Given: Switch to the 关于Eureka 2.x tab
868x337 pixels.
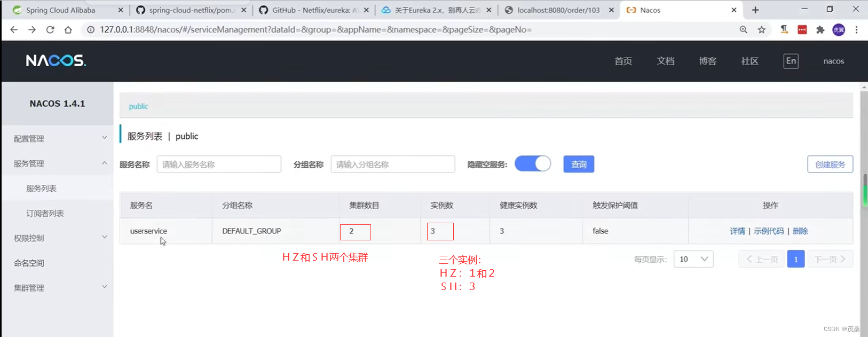Looking at the screenshot, I should tap(435, 10).
